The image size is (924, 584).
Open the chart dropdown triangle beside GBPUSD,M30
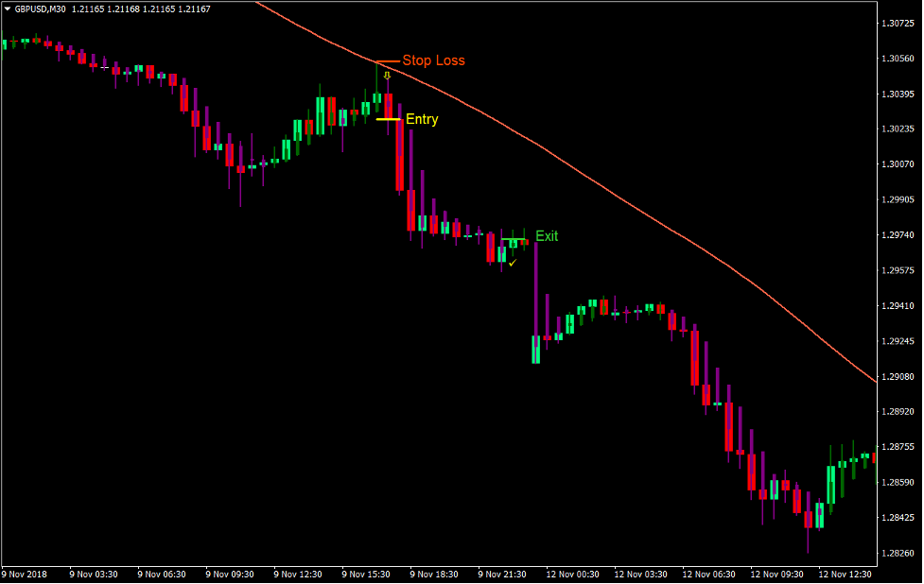[x=8, y=9]
